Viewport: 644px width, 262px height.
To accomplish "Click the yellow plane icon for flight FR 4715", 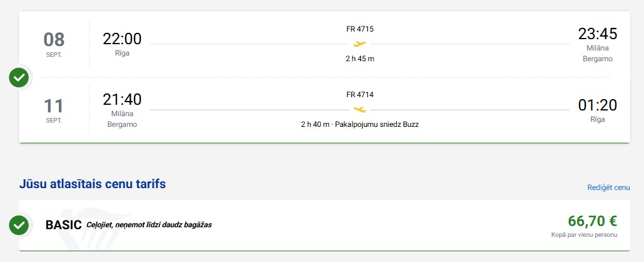I will pyautogui.click(x=360, y=44).
